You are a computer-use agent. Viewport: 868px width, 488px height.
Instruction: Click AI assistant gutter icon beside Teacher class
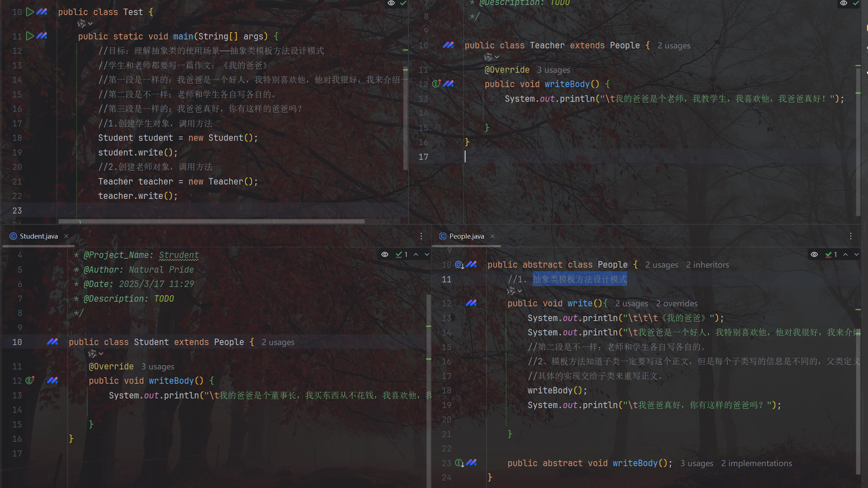448,46
